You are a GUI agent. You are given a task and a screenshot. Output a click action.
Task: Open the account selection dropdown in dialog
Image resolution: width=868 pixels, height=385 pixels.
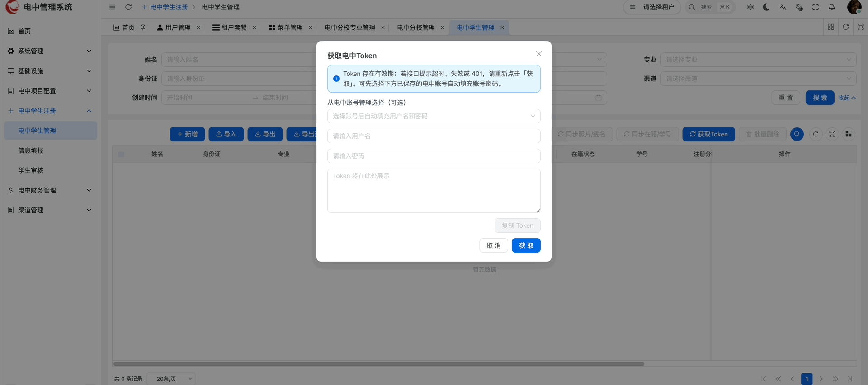click(x=434, y=116)
